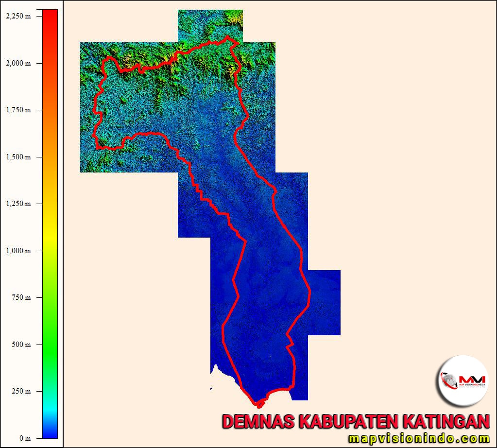Open the mapvisionindo.com website link
Screen dimensions: 497x448
(419, 438)
